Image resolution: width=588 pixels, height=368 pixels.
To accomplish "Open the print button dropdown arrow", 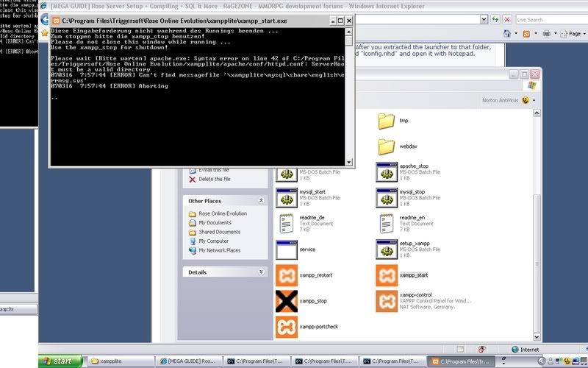I will (556, 34).
